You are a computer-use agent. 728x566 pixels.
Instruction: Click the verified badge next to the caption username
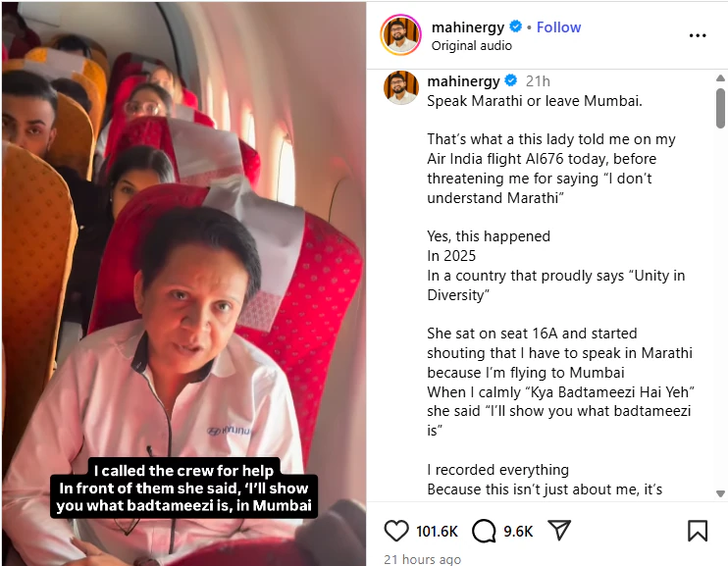tap(511, 80)
